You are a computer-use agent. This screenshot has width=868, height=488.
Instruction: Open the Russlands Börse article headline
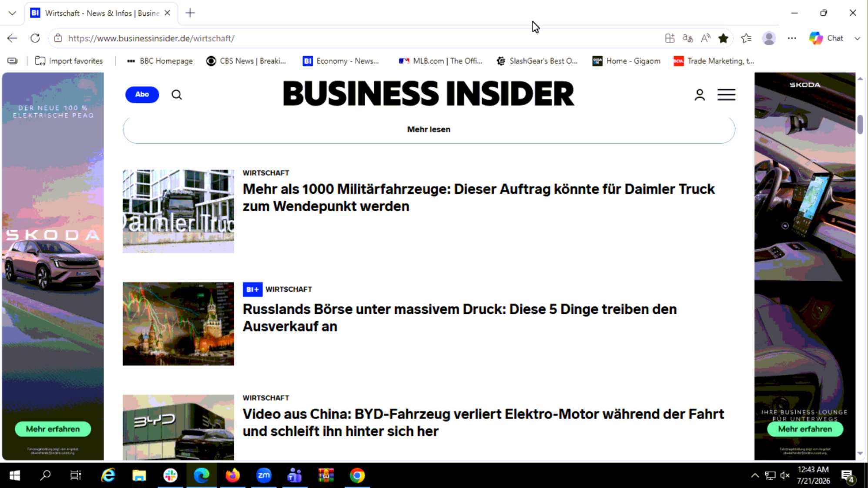point(460,318)
